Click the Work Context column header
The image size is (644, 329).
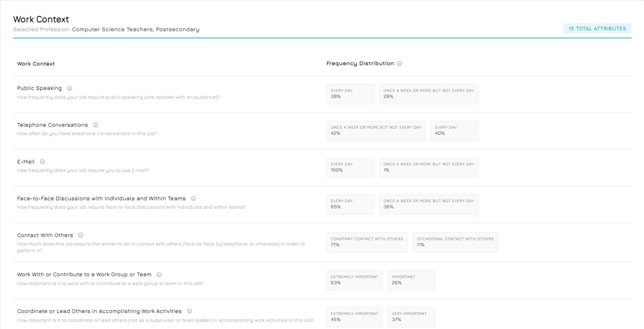(x=36, y=64)
